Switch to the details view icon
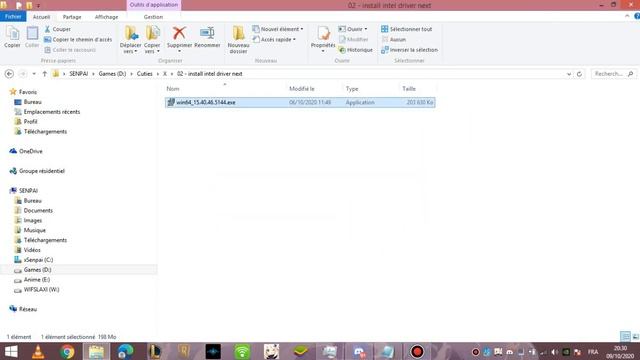640x360 pixels. click(x=625, y=336)
